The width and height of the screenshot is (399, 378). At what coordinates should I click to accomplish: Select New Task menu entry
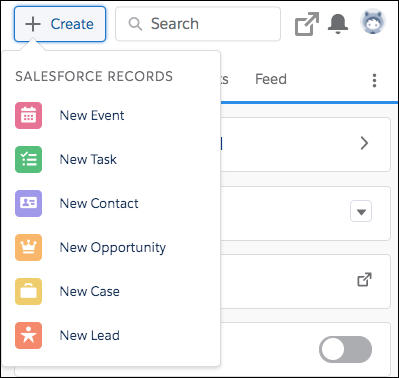[88, 159]
